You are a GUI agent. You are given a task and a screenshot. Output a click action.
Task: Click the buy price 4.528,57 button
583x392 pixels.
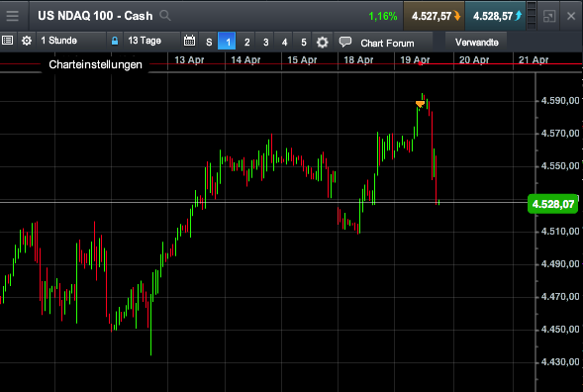click(495, 16)
